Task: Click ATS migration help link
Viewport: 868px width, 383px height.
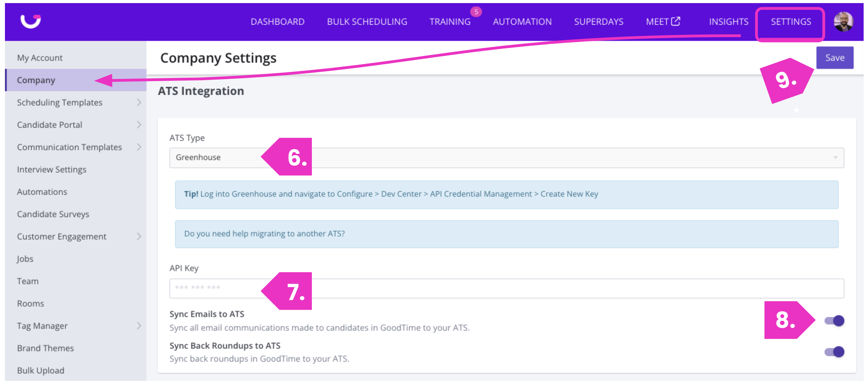Action: click(264, 233)
